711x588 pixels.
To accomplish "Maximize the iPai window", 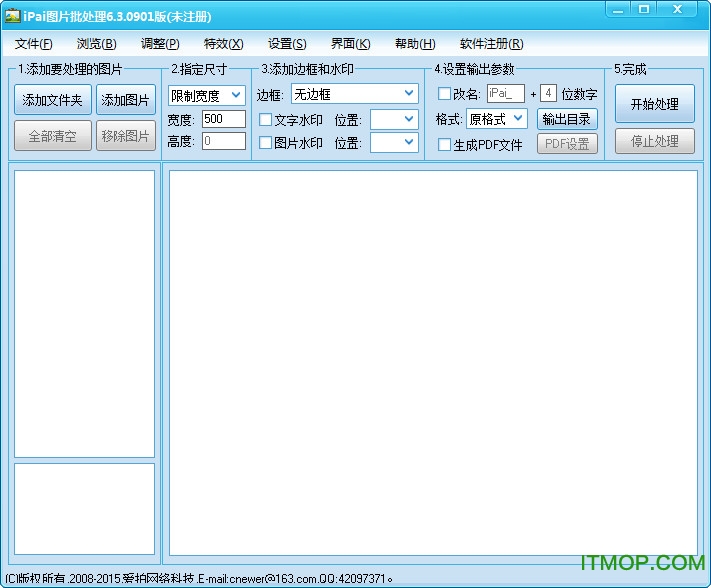I will pyautogui.click(x=643, y=10).
